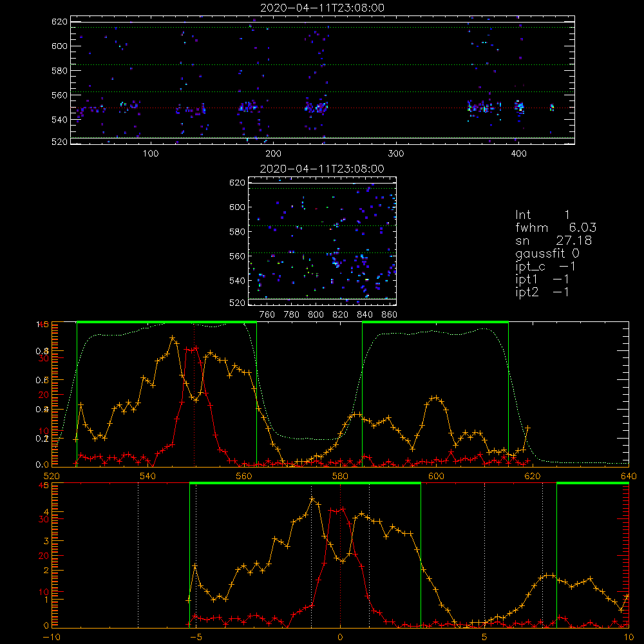Click x-axis label 780 on middle plot
644x644 pixels.
[x=292, y=315]
